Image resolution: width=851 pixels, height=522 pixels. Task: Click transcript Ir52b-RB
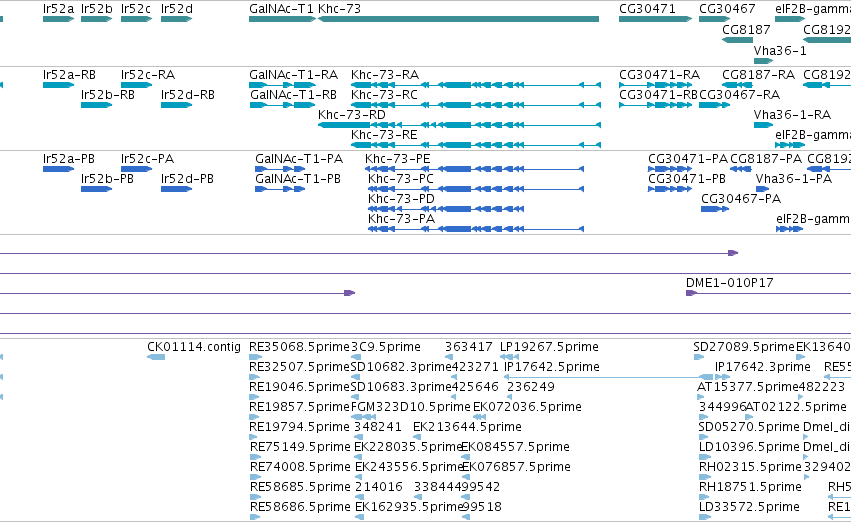click(x=107, y=94)
